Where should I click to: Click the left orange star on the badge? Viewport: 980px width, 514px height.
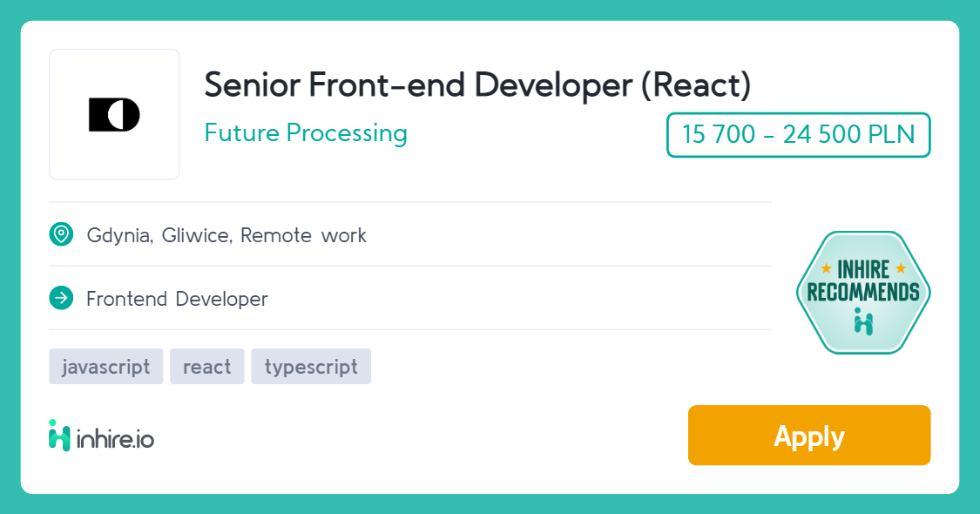pyautogui.click(x=826, y=269)
